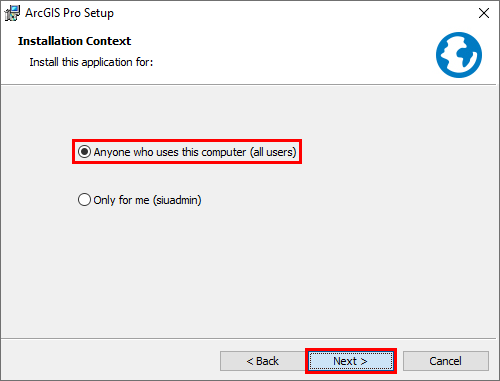500x381 pixels.
Task: Click the 'Install this application for:' text
Action: (x=91, y=62)
